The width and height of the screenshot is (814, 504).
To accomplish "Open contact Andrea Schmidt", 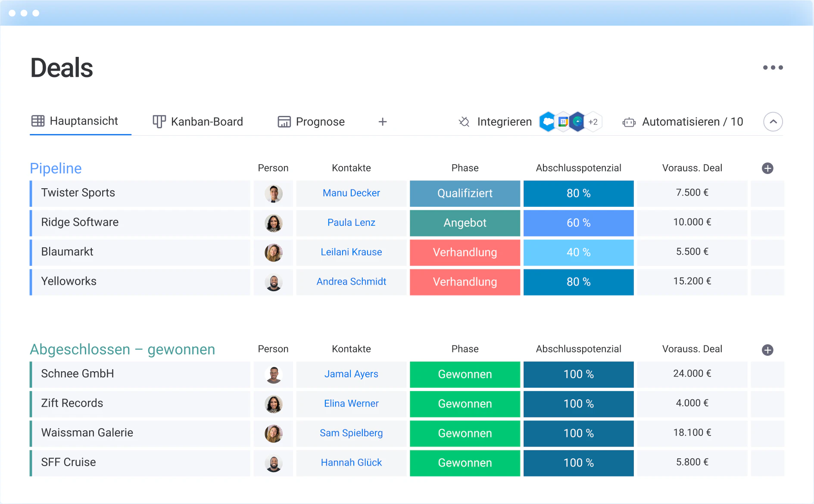I will tap(351, 282).
